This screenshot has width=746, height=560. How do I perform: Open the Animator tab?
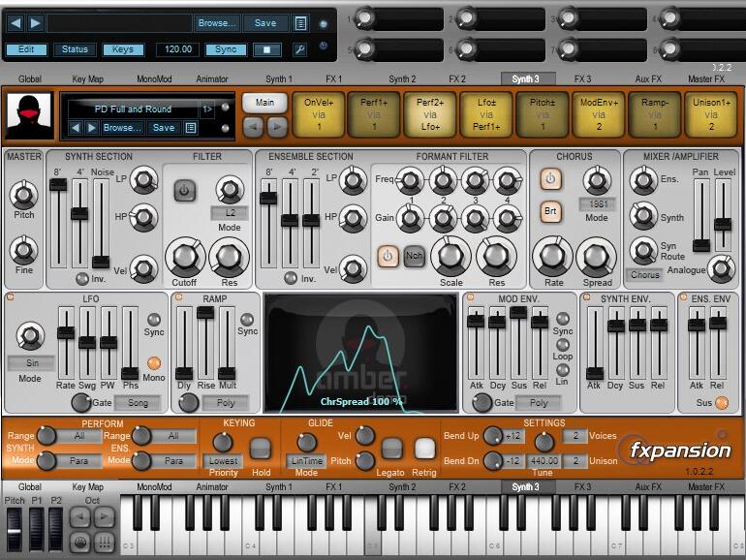coord(212,79)
